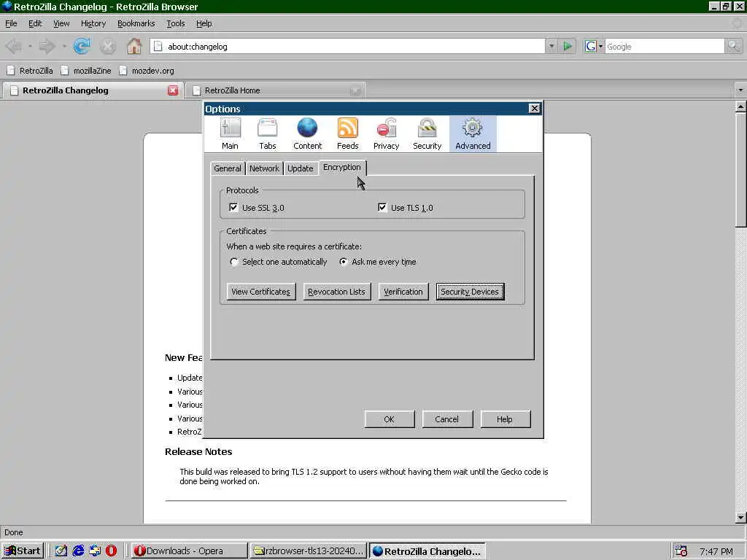
Task: Open the address bar history dropdown
Action: (x=551, y=46)
